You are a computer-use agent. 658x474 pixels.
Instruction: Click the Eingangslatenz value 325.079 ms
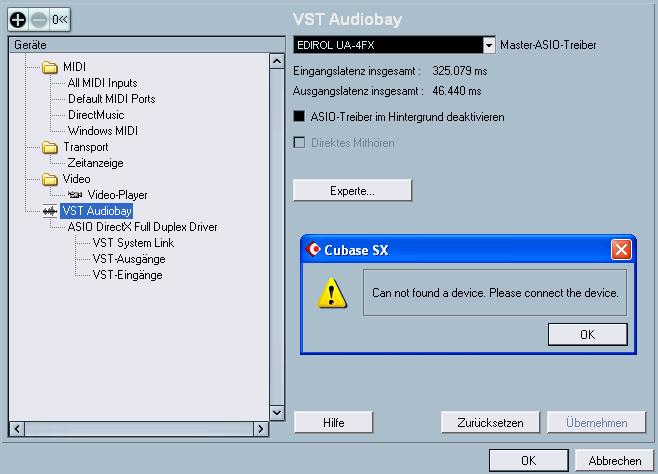tap(460, 71)
